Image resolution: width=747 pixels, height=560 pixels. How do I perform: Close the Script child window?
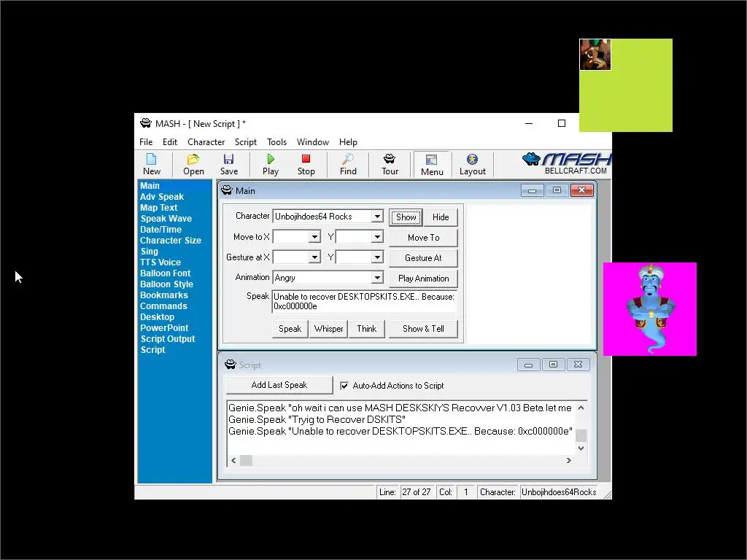(578, 365)
